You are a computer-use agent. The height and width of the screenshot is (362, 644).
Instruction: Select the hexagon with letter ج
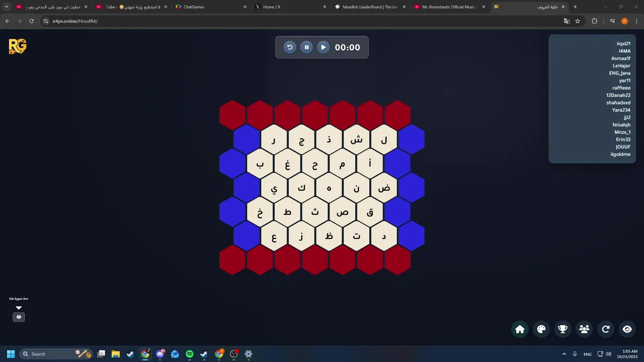pos(301,140)
